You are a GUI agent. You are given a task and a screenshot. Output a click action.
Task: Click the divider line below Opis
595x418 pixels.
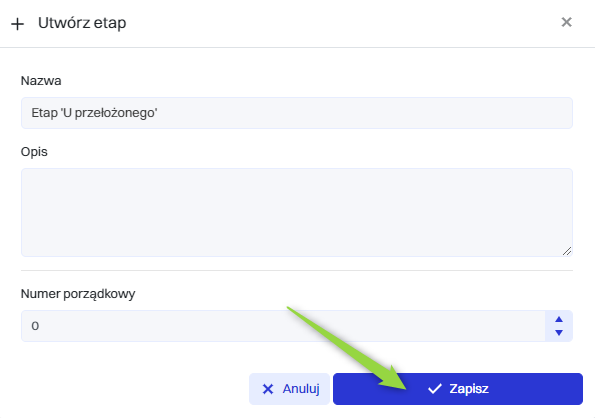(297, 270)
